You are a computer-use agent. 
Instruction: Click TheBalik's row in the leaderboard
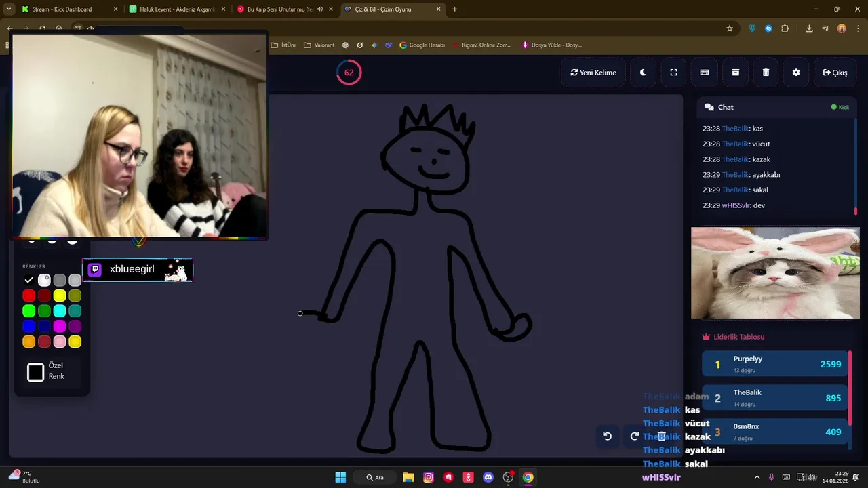pos(775,398)
